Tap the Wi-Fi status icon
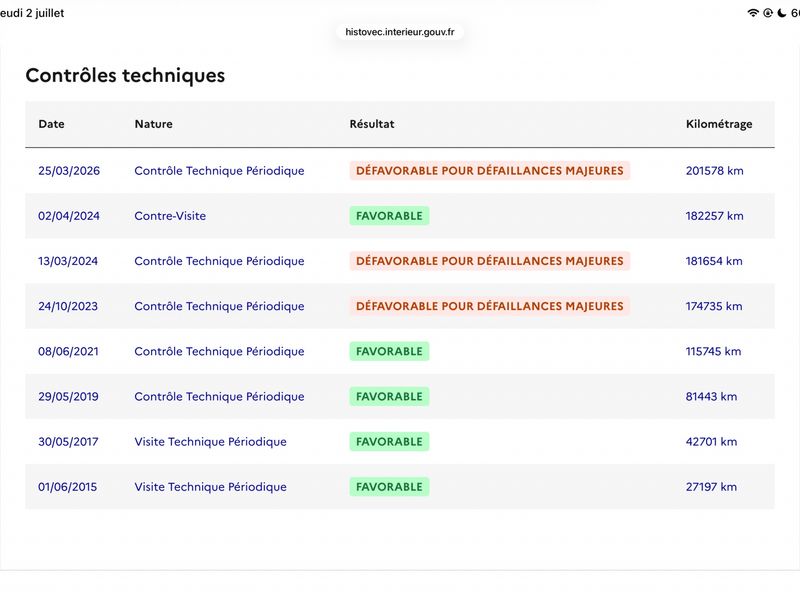Viewport: 800px width, 600px height. tap(753, 13)
